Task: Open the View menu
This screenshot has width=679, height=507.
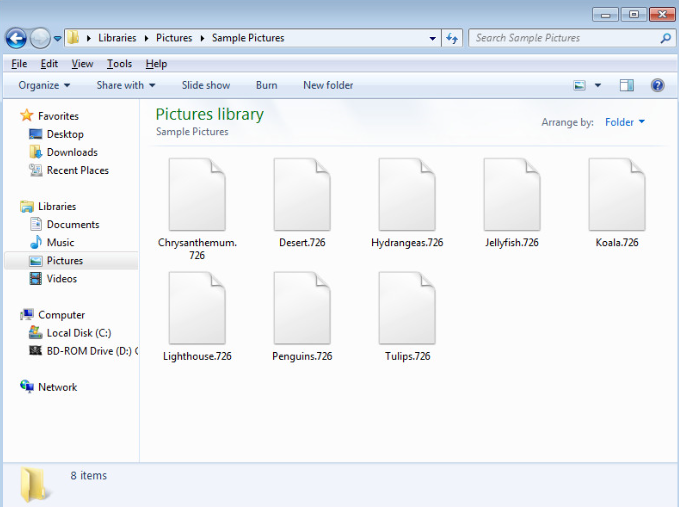Action: click(x=82, y=64)
